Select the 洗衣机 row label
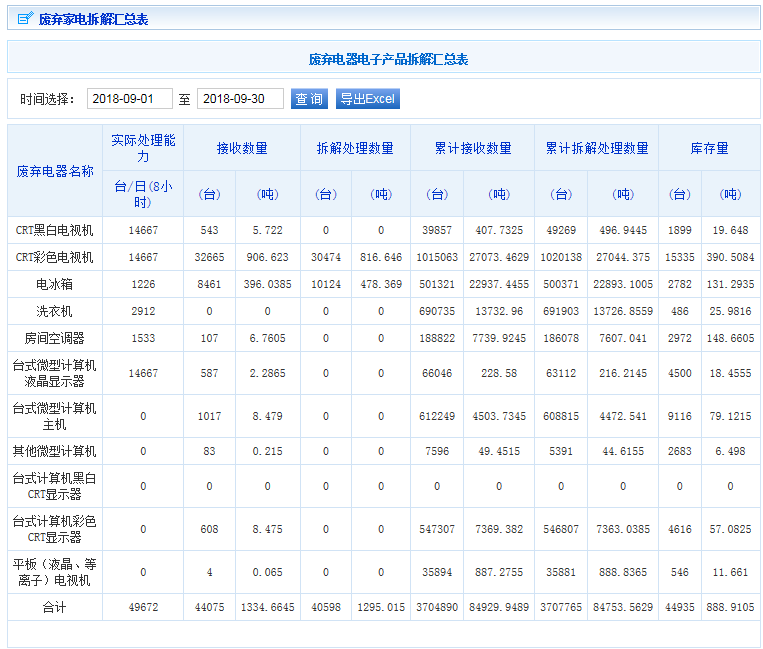The image size is (763, 649). tap(55, 311)
